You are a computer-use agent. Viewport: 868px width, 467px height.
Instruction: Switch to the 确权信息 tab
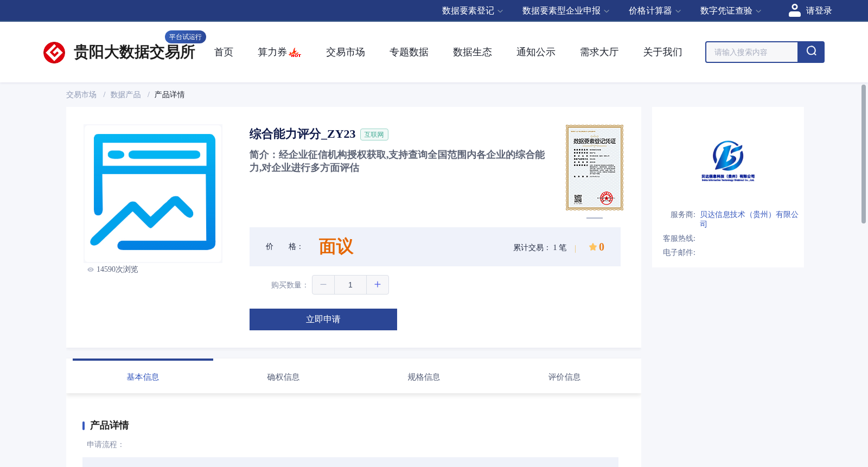(x=283, y=377)
